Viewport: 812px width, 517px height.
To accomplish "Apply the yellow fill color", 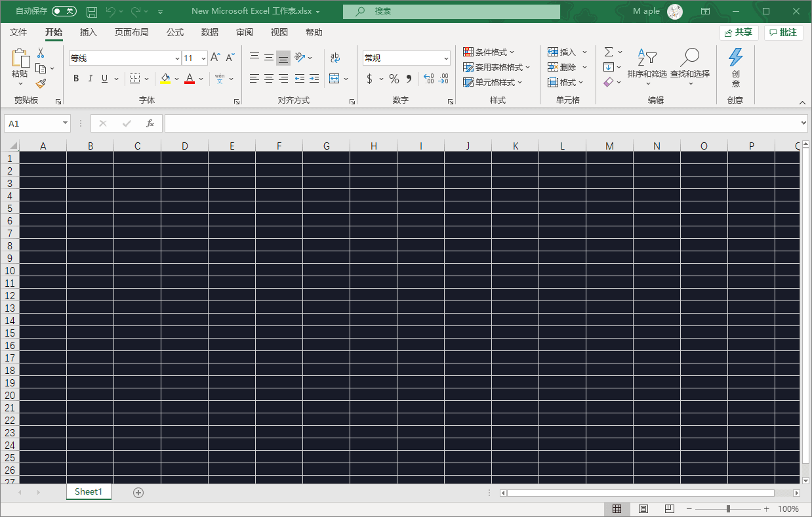I will pyautogui.click(x=165, y=79).
